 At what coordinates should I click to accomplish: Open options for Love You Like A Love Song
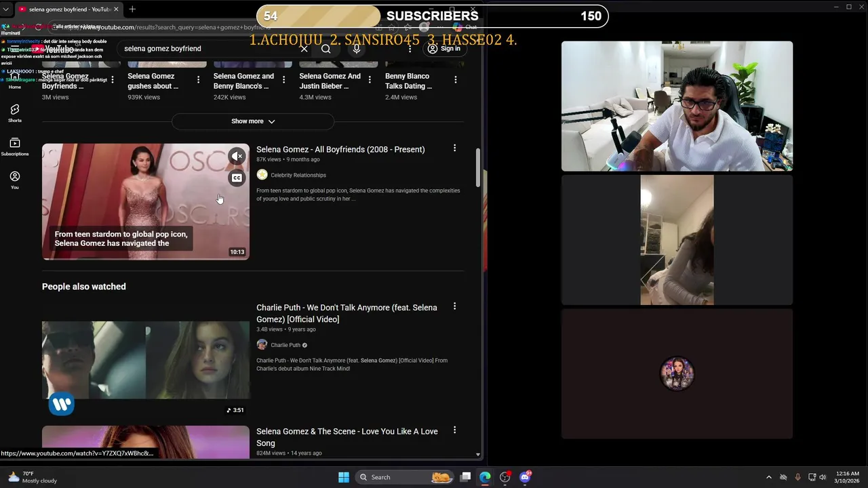(454, 430)
